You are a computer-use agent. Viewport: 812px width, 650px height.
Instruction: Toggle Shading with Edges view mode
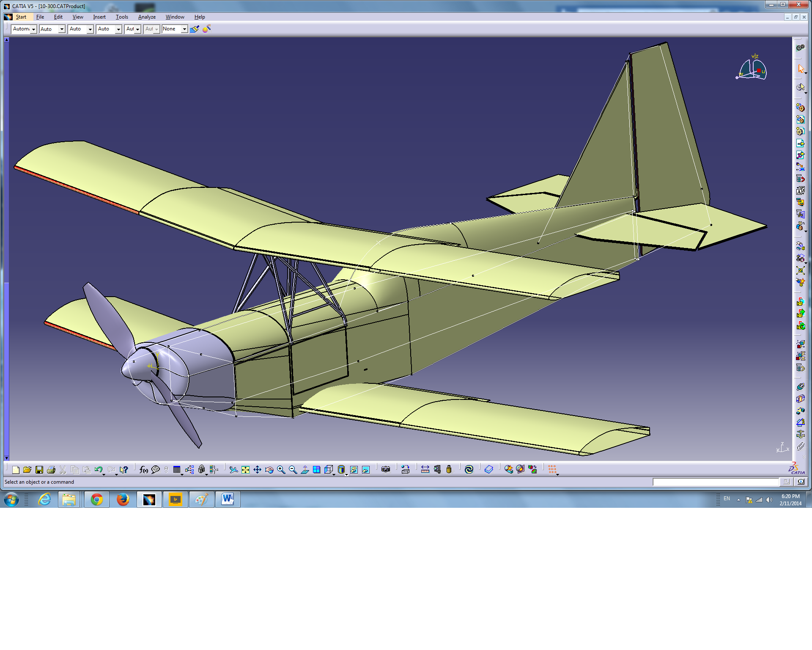(x=341, y=469)
